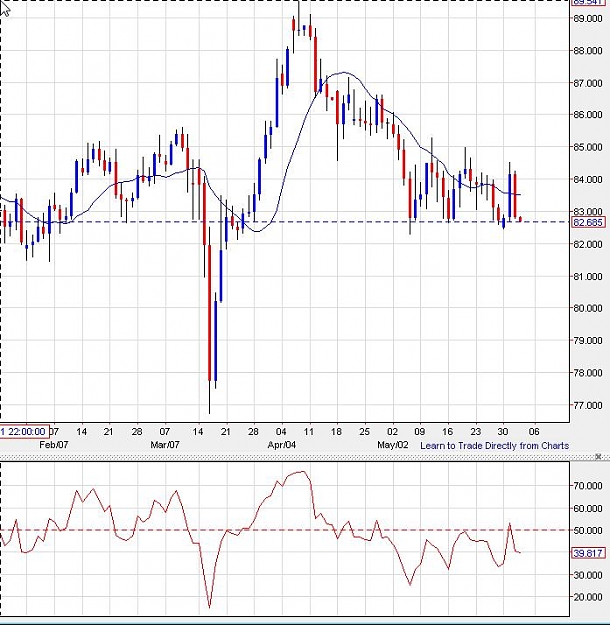Click the 11 date tick label
The height and width of the screenshot is (625, 610).
pyautogui.click(x=309, y=432)
